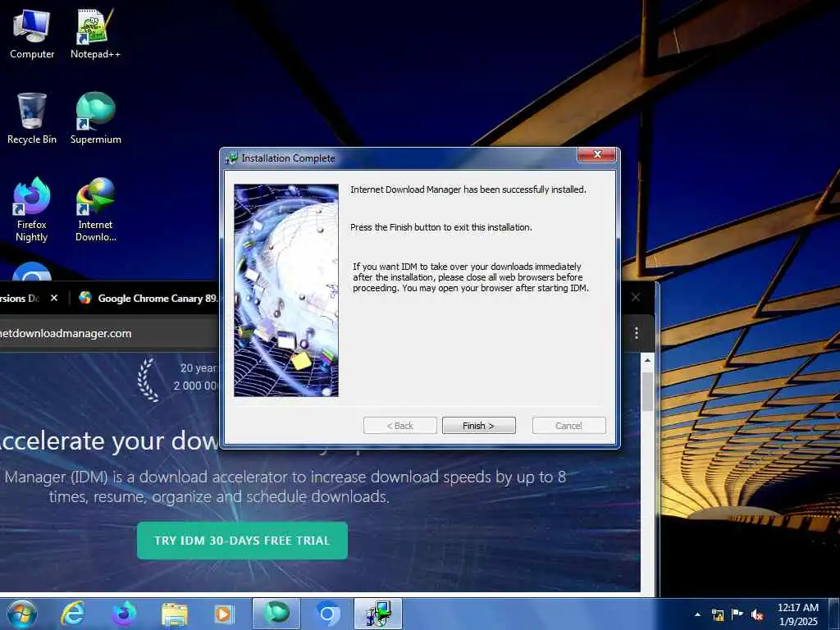
Task: Click the disabled Back button in installer
Action: (x=400, y=426)
